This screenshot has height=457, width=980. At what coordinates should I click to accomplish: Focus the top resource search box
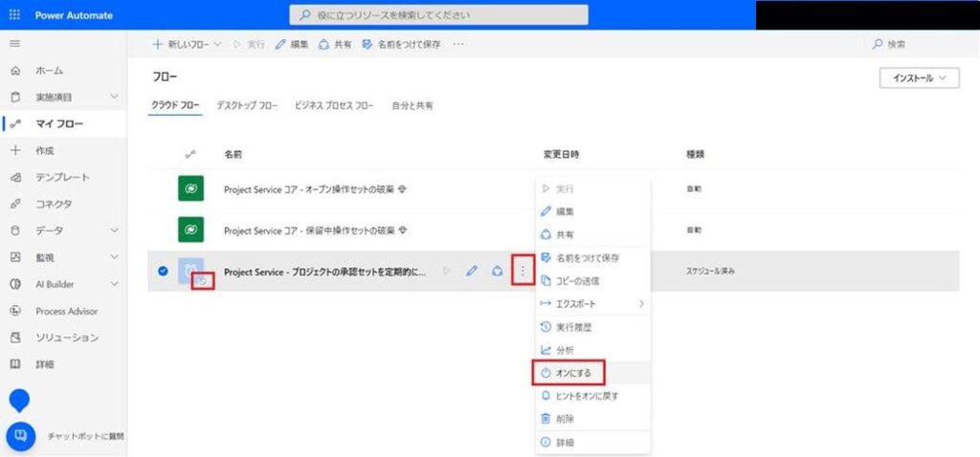(438, 15)
